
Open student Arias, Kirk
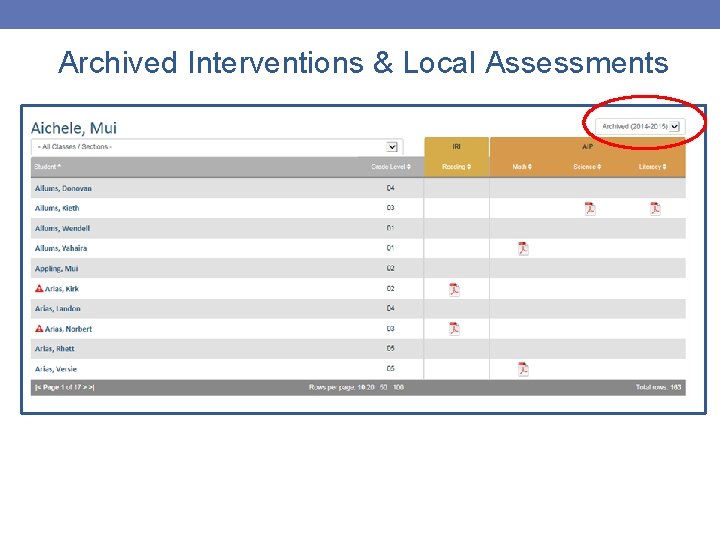(62, 289)
